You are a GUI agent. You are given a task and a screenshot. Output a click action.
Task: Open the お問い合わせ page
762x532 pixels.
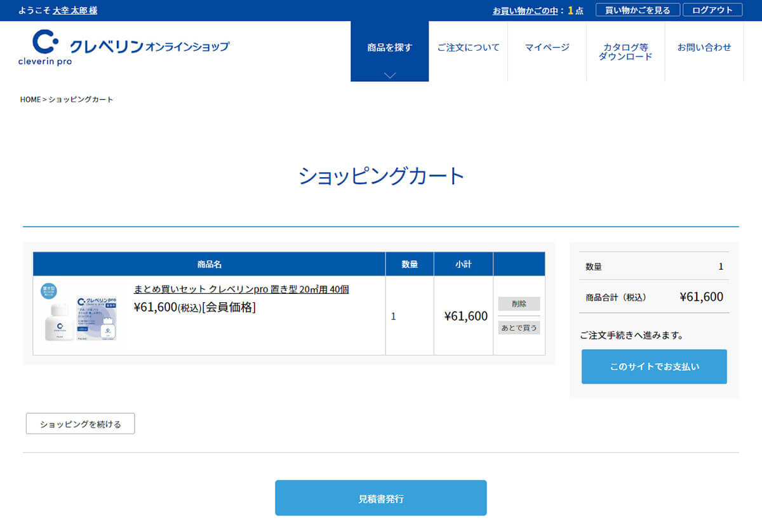[x=704, y=48]
